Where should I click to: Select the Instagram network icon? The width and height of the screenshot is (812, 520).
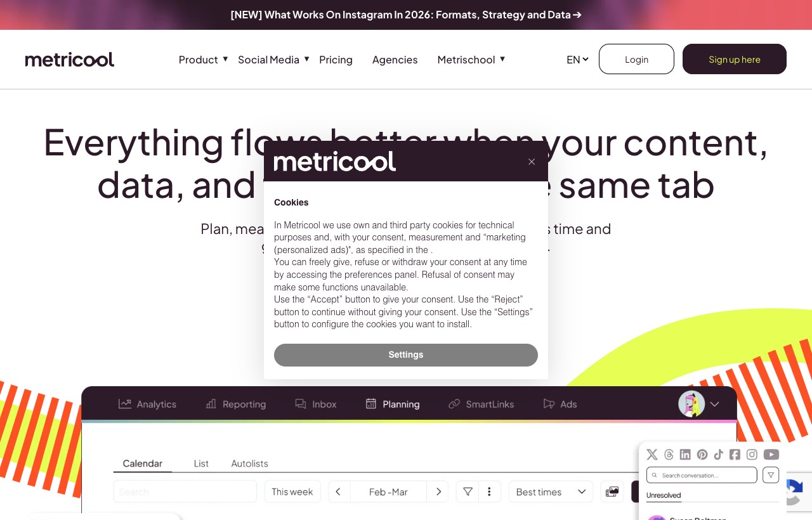(752, 454)
